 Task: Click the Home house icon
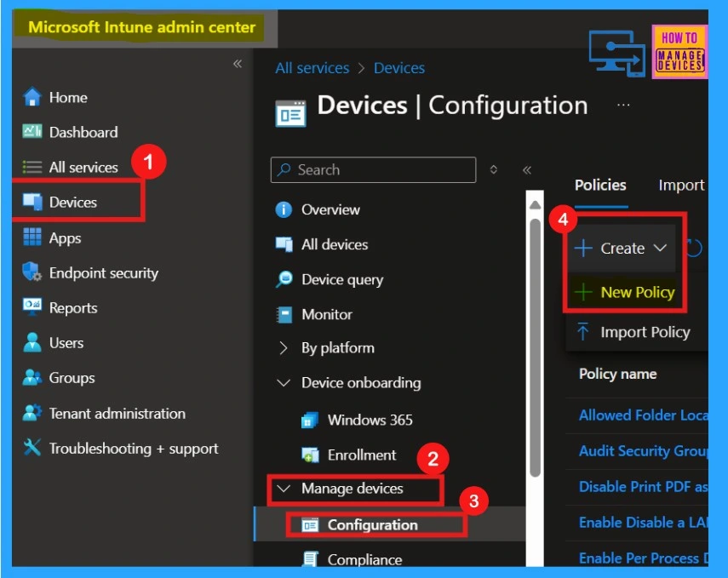32,97
